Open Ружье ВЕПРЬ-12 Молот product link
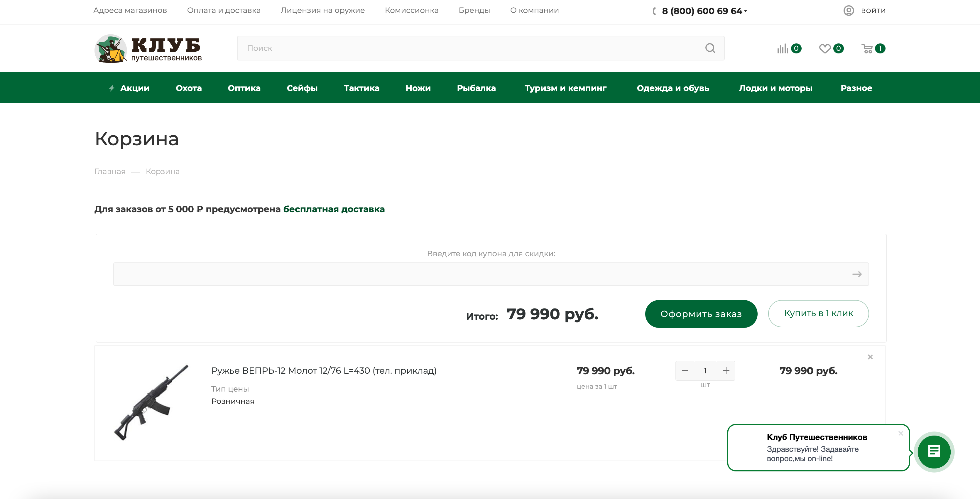 (324, 371)
